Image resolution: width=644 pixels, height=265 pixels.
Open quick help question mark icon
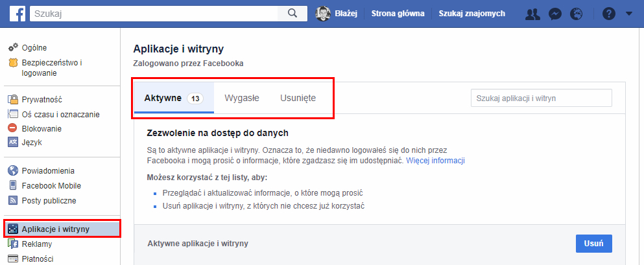point(609,14)
